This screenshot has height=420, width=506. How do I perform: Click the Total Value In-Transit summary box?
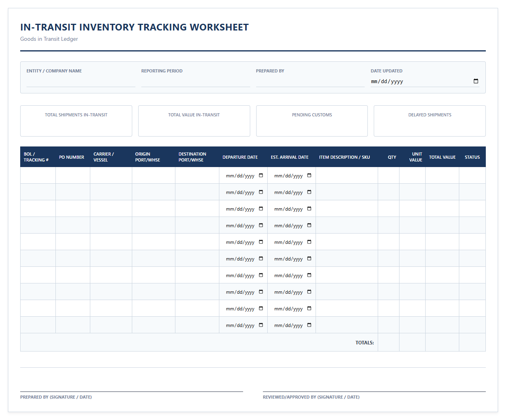[x=194, y=121]
